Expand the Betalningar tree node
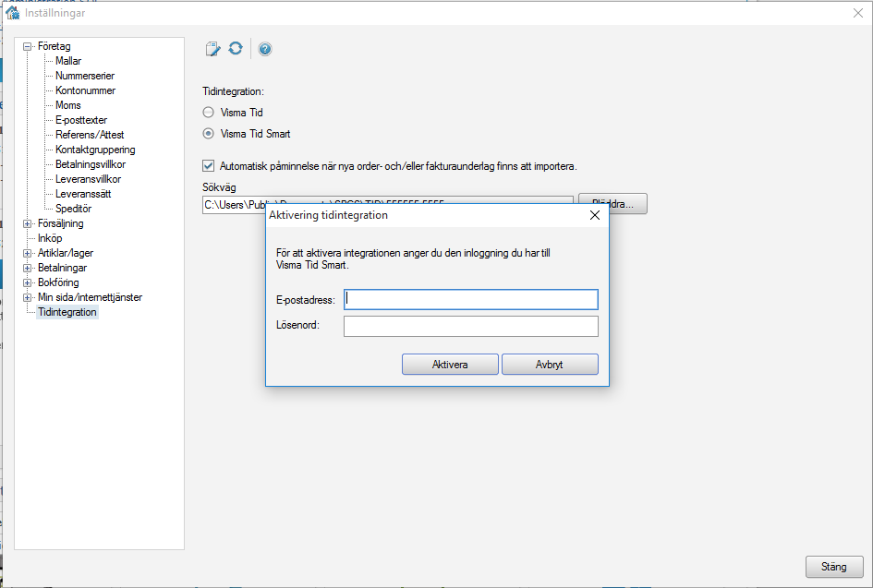 click(27, 268)
